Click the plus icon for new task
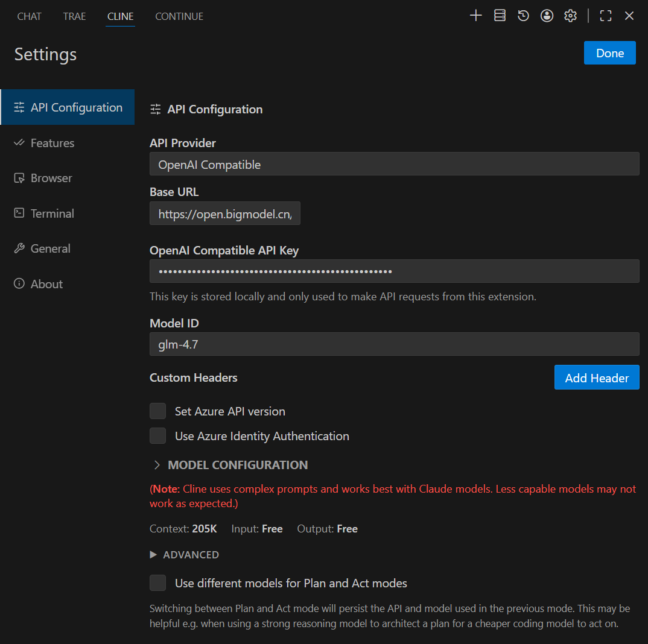 (476, 16)
